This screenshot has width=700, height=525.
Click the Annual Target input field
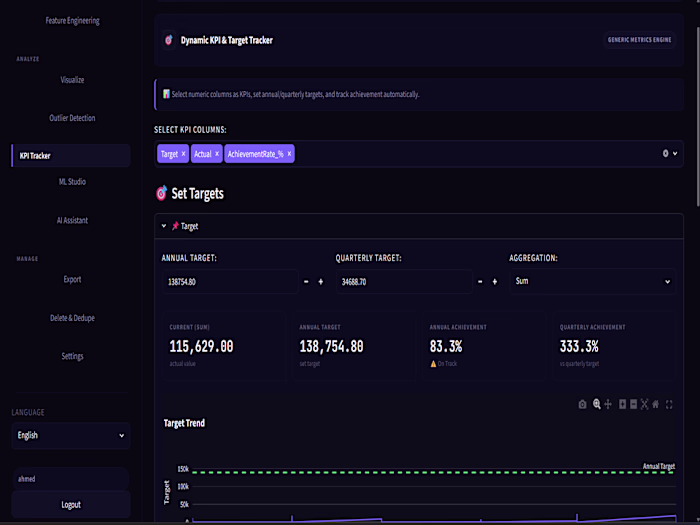[x=230, y=282]
